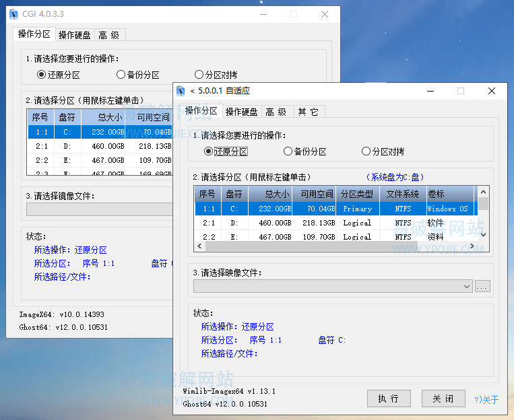Image resolution: width=514 pixels, height=420 pixels.
Task: Open the 高级 tab in the 5.0.0.1 window
Action: point(276,112)
